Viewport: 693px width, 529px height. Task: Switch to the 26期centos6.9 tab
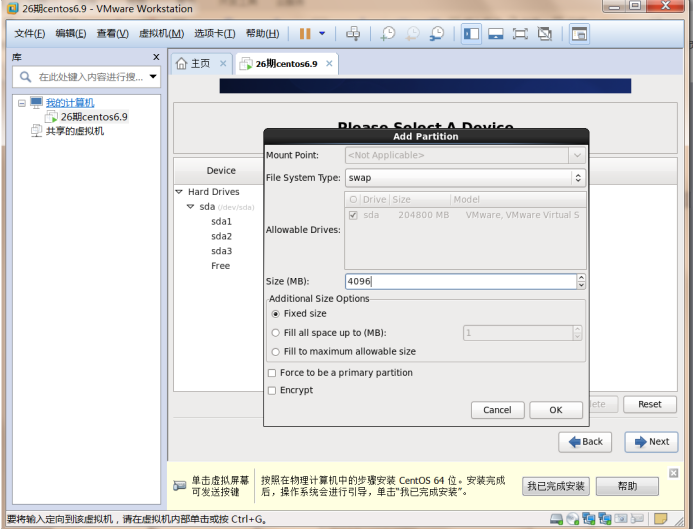tap(286, 64)
